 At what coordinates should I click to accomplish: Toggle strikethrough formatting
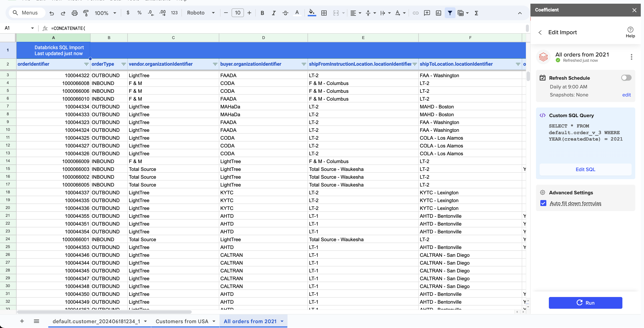[x=285, y=13]
